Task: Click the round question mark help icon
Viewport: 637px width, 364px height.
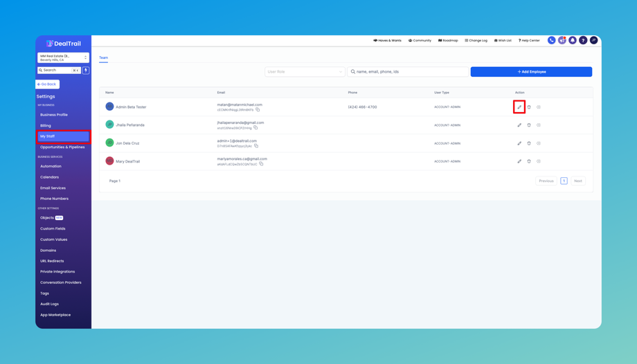Action: 583,40
